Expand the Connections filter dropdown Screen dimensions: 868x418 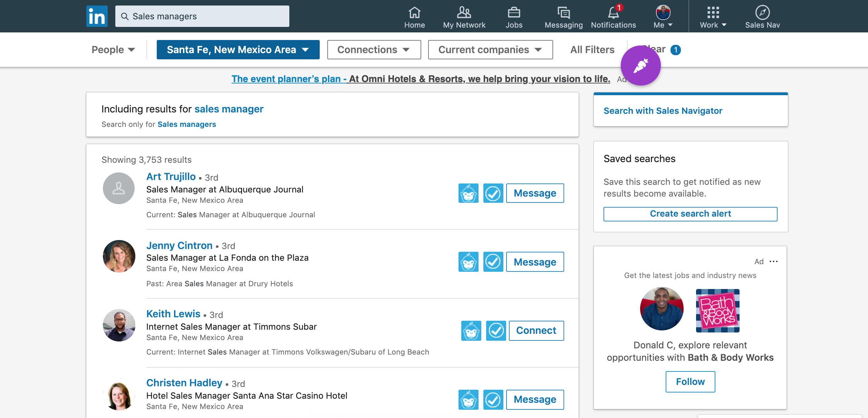point(374,50)
